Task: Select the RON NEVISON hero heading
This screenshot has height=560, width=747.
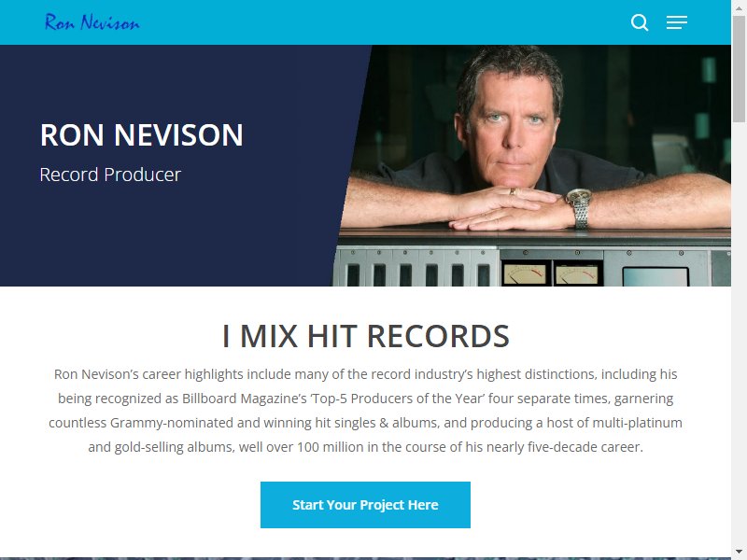Action: click(x=142, y=134)
